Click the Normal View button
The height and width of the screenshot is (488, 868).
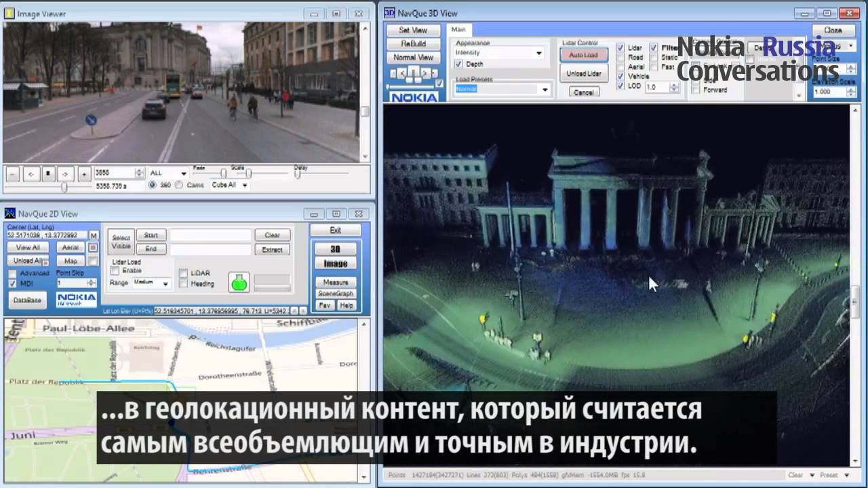click(413, 58)
